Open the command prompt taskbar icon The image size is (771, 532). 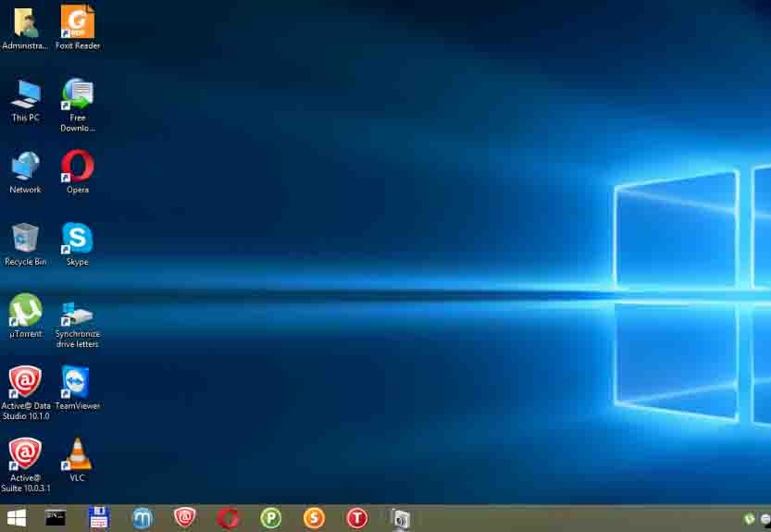tap(56, 517)
